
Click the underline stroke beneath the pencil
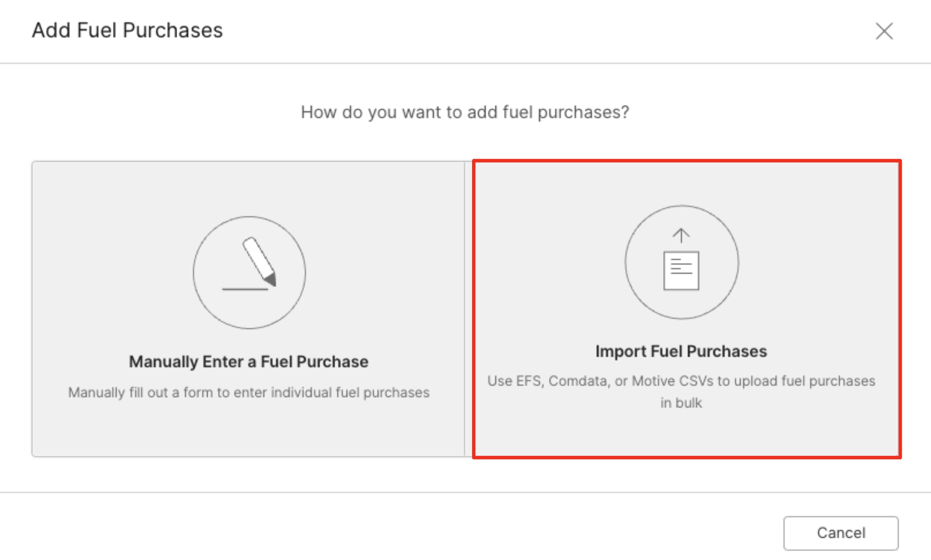[x=245, y=289]
